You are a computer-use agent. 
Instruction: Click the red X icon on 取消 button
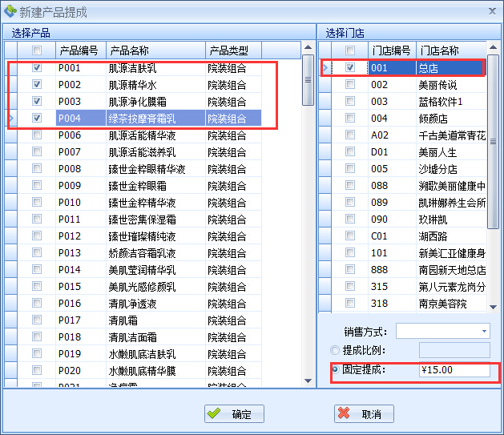point(344,413)
